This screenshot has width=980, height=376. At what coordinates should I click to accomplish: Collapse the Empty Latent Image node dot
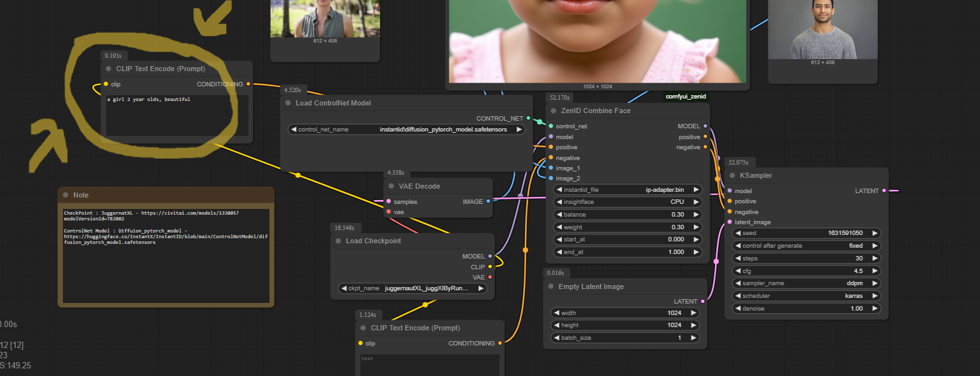(550, 286)
